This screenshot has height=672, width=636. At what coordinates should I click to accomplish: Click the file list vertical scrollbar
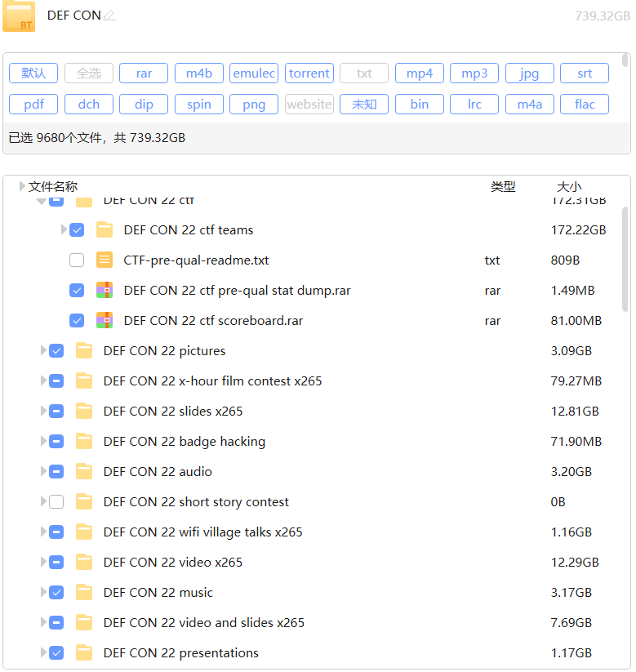625,259
